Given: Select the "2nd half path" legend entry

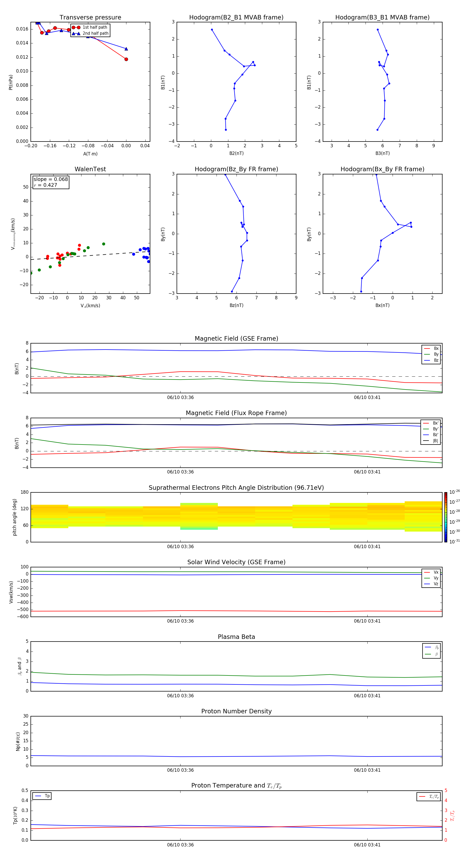Looking at the screenshot, I should [90, 33].
